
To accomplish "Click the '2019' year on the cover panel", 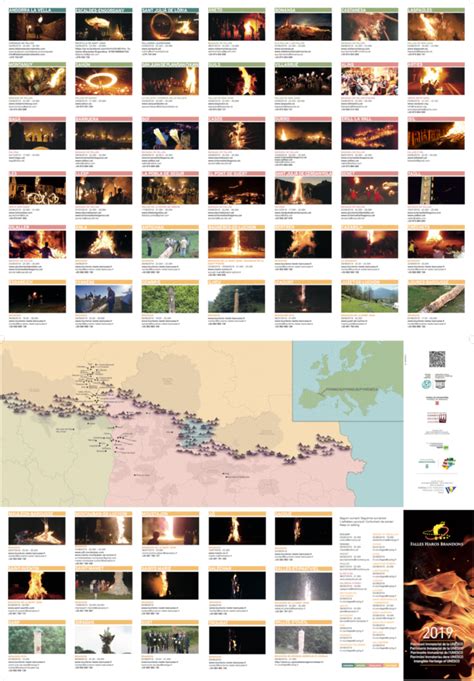I will click(438, 632).
